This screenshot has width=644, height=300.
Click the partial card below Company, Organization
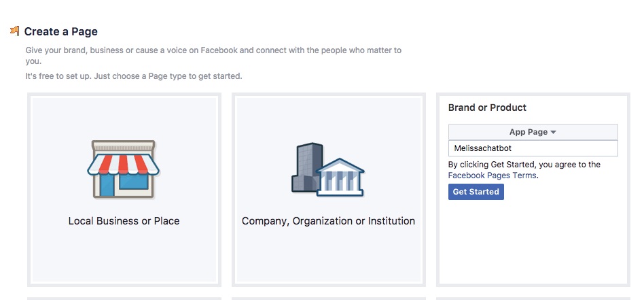click(329, 299)
